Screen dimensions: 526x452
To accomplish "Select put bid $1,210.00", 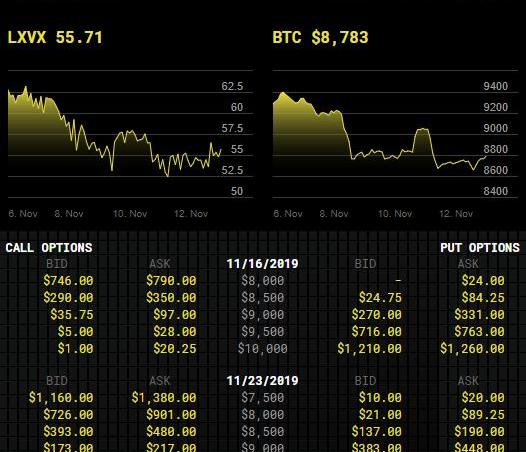I will coord(369,349).
